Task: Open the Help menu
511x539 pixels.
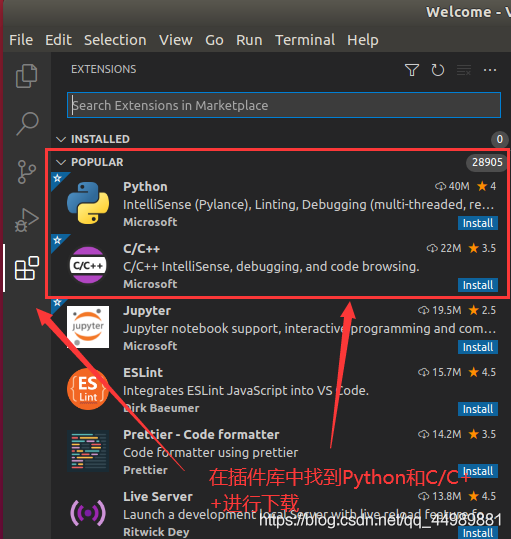Action: pos(363,40)
